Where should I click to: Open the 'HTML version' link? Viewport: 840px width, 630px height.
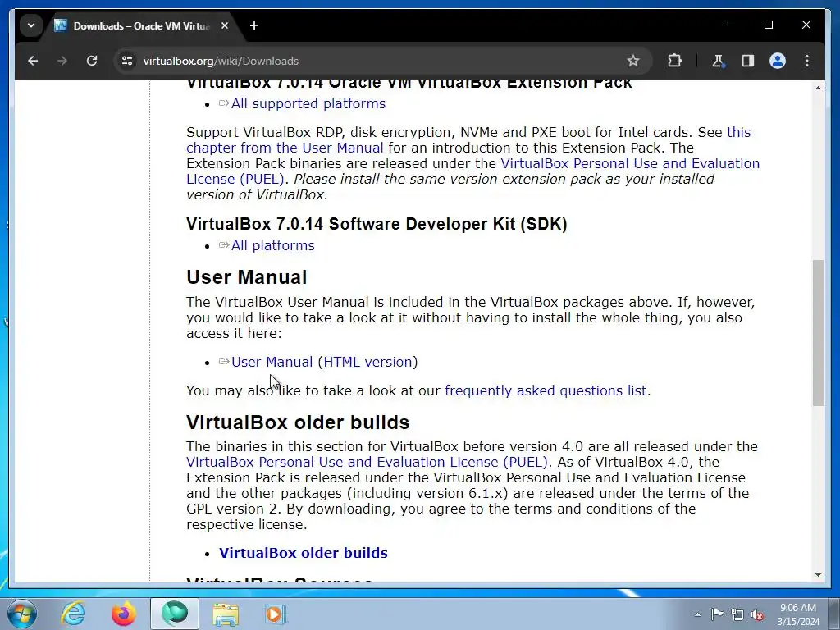point(368,362)
